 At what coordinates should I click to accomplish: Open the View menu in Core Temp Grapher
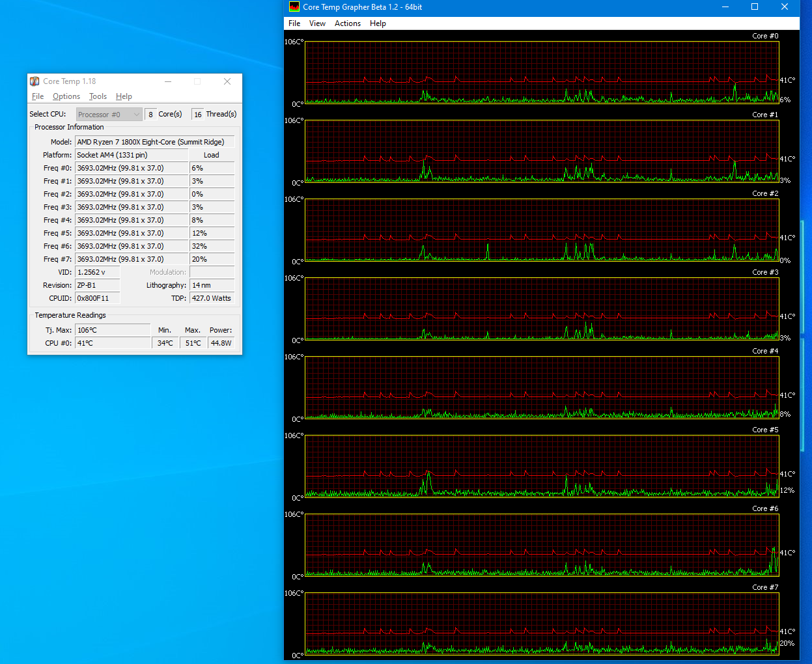pyautogui.click(x=317, y=23)
